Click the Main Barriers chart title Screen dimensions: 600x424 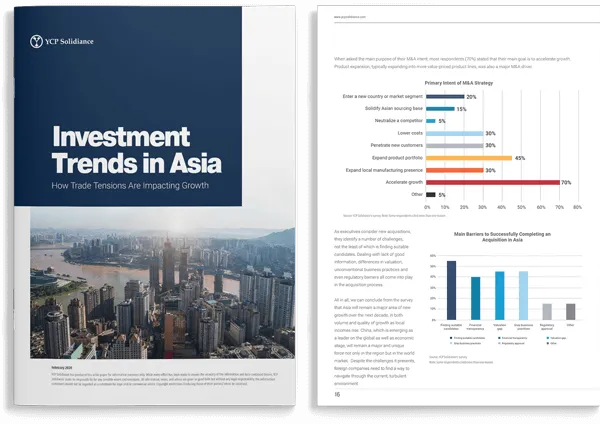coord(502,237)
